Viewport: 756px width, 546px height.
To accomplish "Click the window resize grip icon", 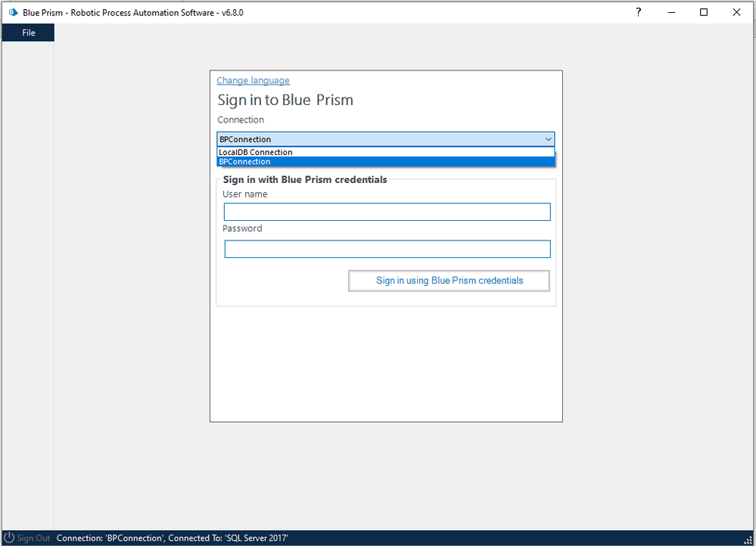I will [748, 540].
